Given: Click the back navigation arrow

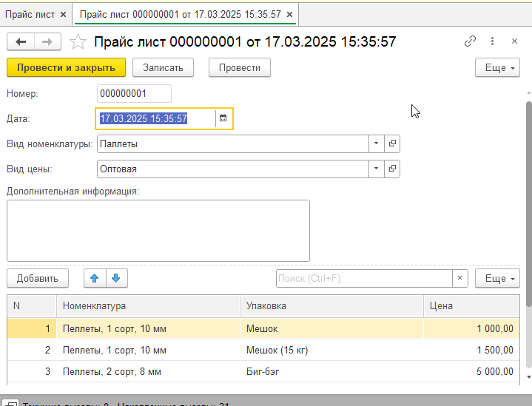Looking at the screenshot, I should pyautogui.click(x=21, y=42).
